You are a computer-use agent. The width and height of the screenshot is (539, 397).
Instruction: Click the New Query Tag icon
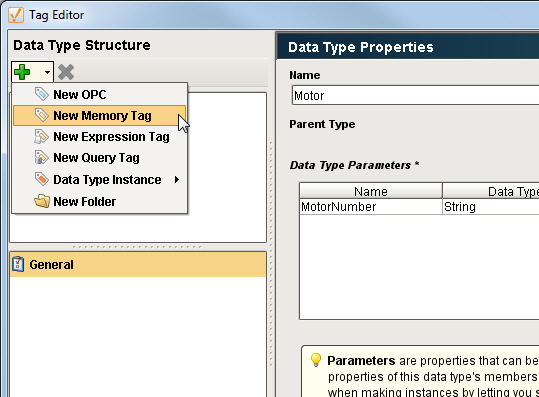tap(42, 157)
